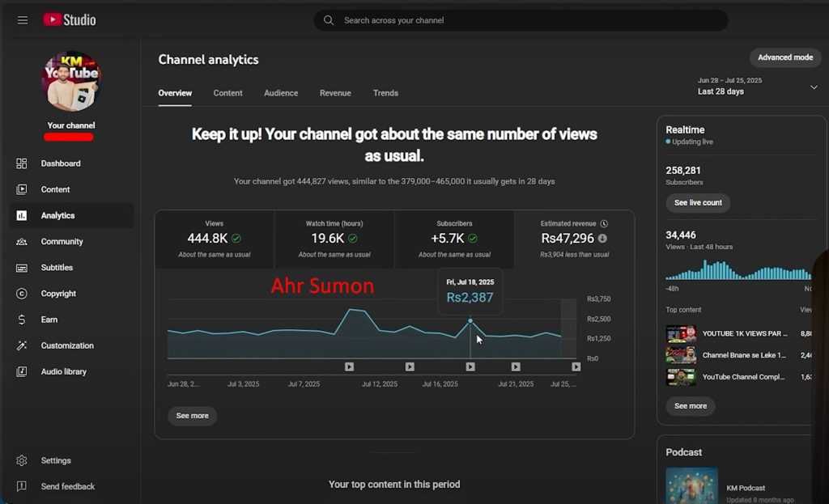This screenshot has height=504, width=829.
Task: Click the Advanced mode button
Action: pos(784,57)
